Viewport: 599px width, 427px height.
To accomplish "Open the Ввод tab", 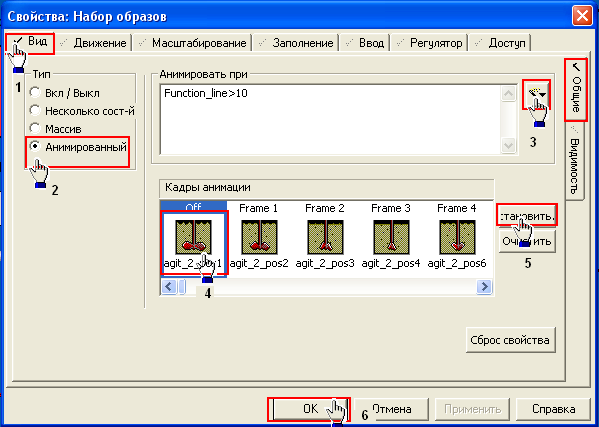I will coord(365,43).
